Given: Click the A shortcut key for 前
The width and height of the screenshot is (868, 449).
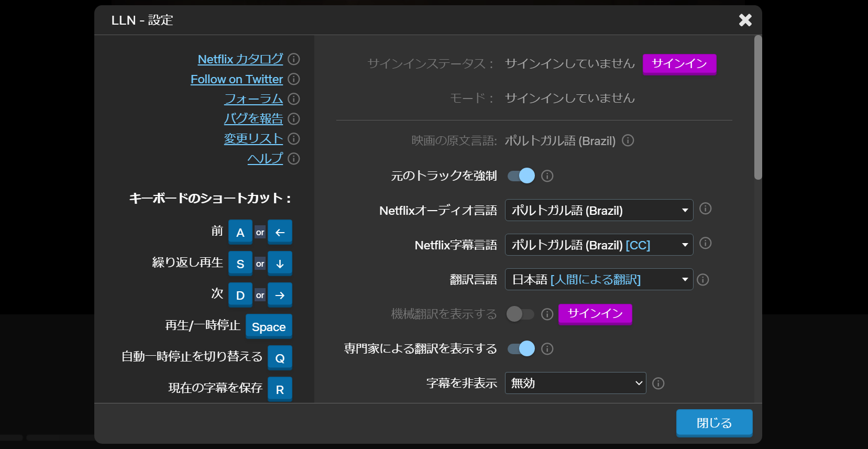Looking at the screenshot, I should pos(240,232).
